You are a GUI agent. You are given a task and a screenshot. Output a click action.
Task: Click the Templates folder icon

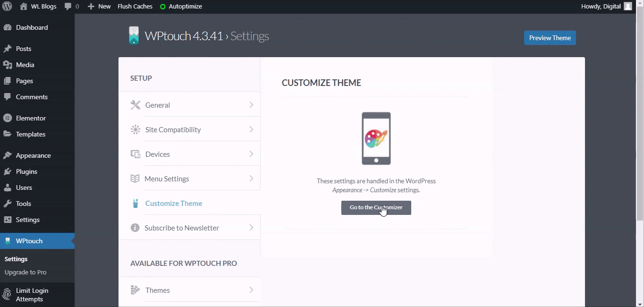(x=8, y=134)
